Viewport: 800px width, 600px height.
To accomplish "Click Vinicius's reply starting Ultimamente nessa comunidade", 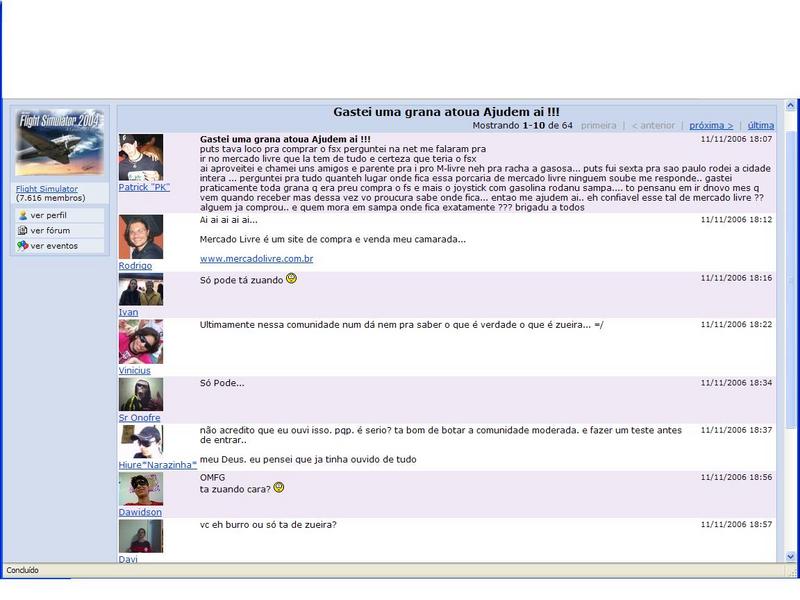I will 402,325.
